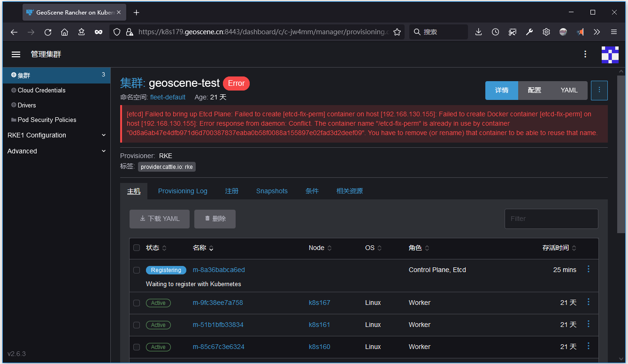Sort table by 角色 column
The width and height of the screenshot is (628, 364).
pyautogui.click(x=419, y=248)
